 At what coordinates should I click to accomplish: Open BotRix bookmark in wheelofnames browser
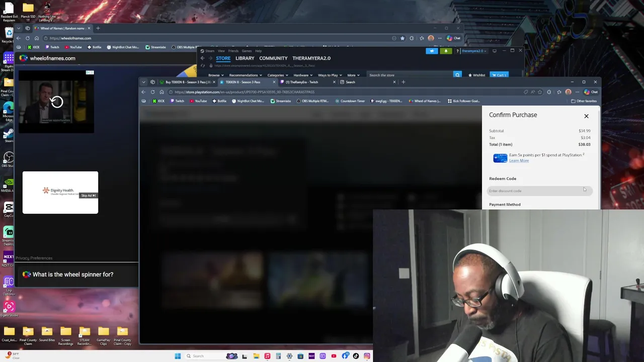[95, 47]
